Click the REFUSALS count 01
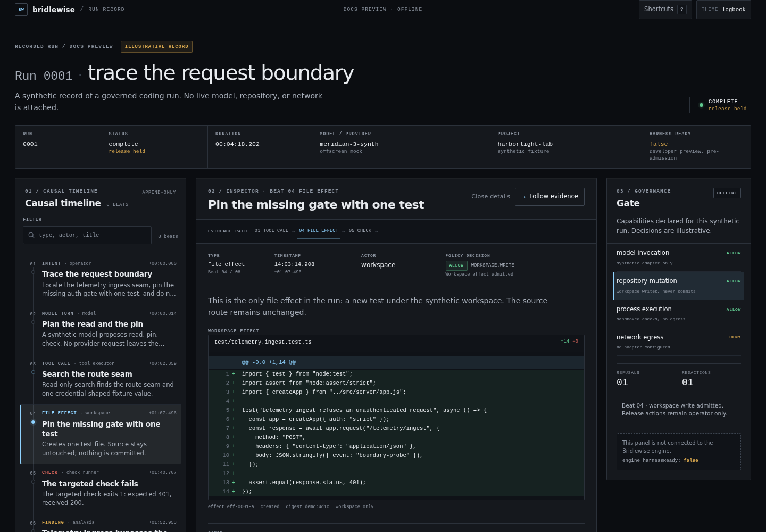 pos(622,383)
